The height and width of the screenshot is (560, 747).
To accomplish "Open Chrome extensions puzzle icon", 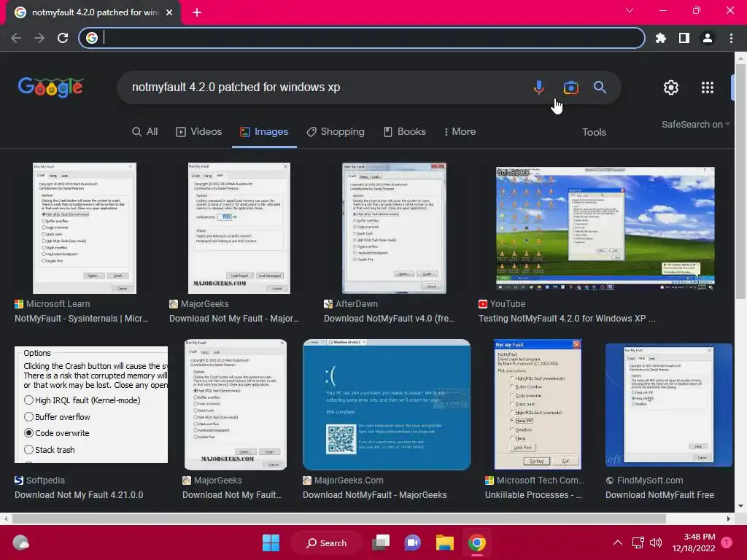I will 661,38.
